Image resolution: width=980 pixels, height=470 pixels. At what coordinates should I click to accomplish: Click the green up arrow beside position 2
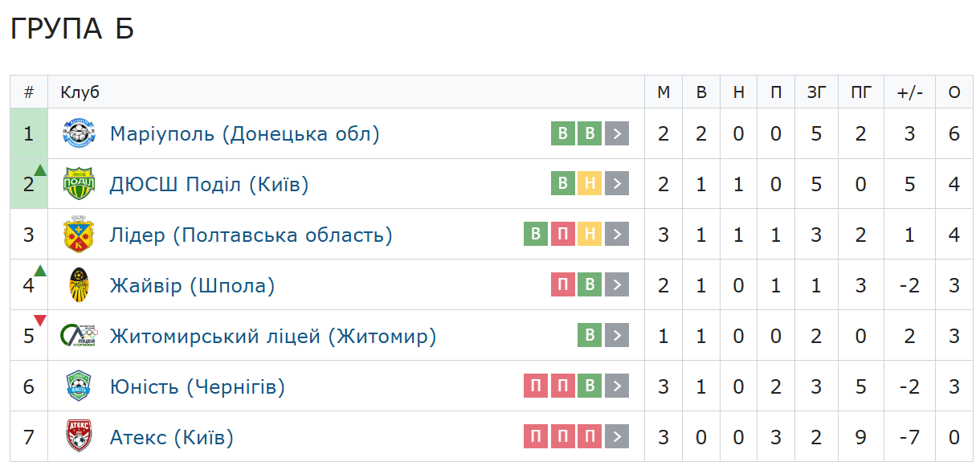click(40, 170)
